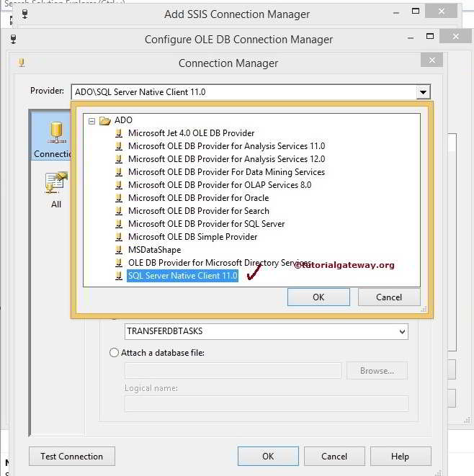The image size is (474, 476).
Task: Click the Logical name input field
Action: 267,404
